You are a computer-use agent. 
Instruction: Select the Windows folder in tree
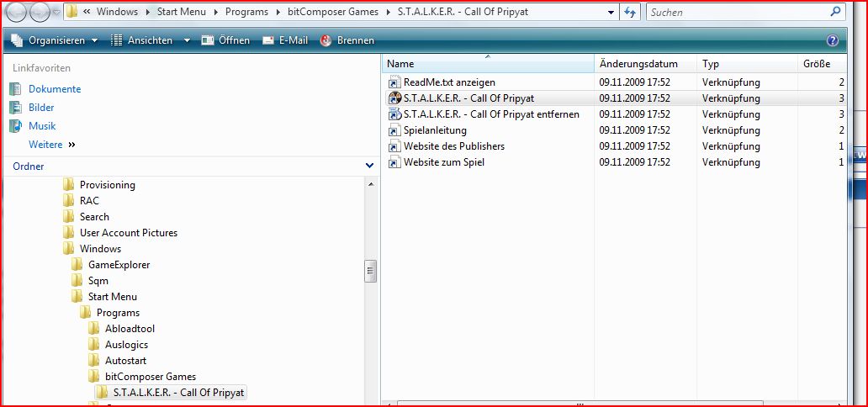pos(100,249)
